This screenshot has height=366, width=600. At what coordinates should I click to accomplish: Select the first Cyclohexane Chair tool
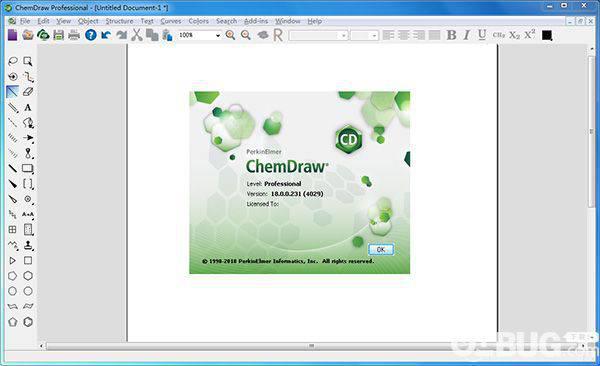(x=13, y=306)
